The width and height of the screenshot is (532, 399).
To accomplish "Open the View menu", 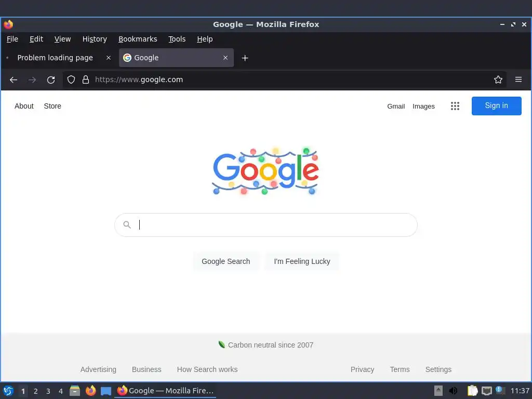I will [x=62, y=39].
